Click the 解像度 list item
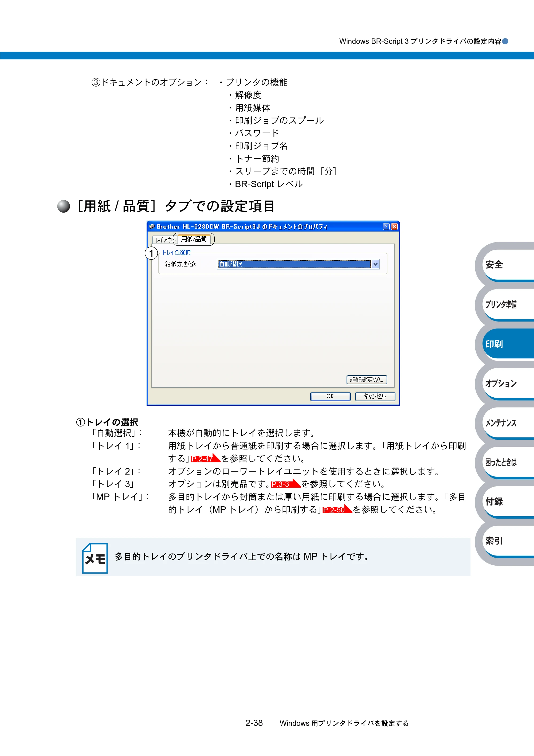The width and height of the screenshot is (534, 756). [x=248, y=95]
